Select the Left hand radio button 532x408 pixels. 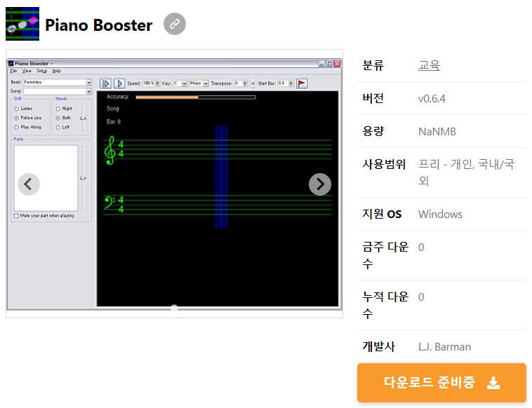pyautogui.click(x=58, y=127)
